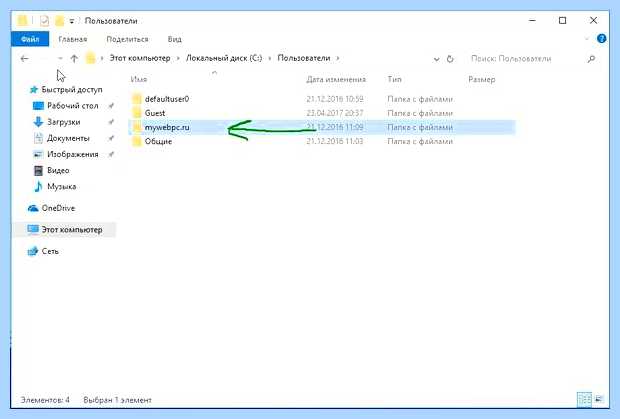Click Папка с файлами in Общие row
Viewport: 620px width, 419px height.
coord(420,142)
